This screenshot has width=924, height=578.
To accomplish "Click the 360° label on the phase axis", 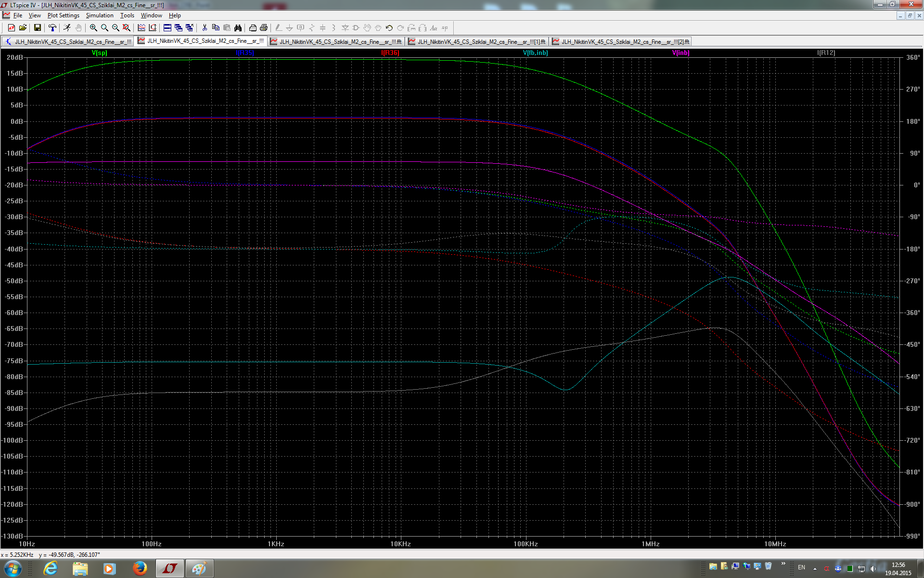I will point(913,57).
